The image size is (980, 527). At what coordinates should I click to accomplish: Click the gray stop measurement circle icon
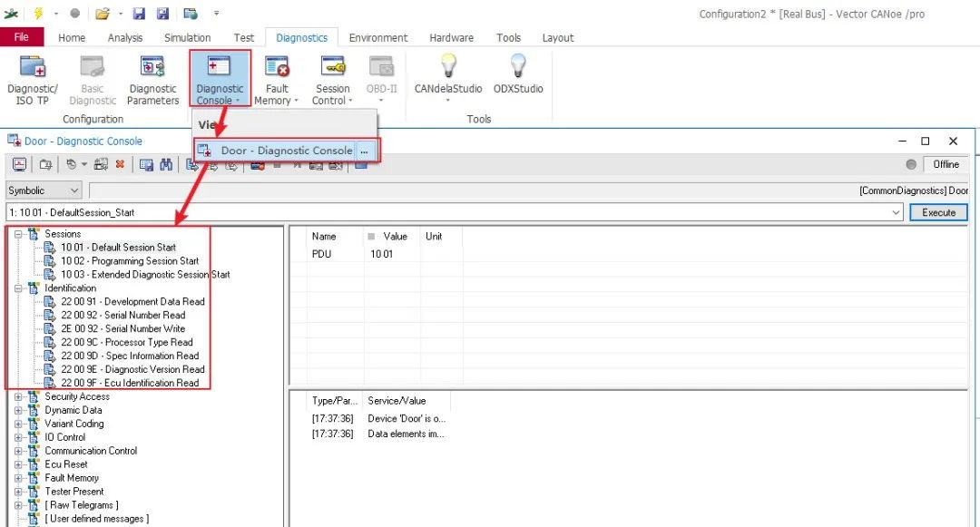[74, 13]
